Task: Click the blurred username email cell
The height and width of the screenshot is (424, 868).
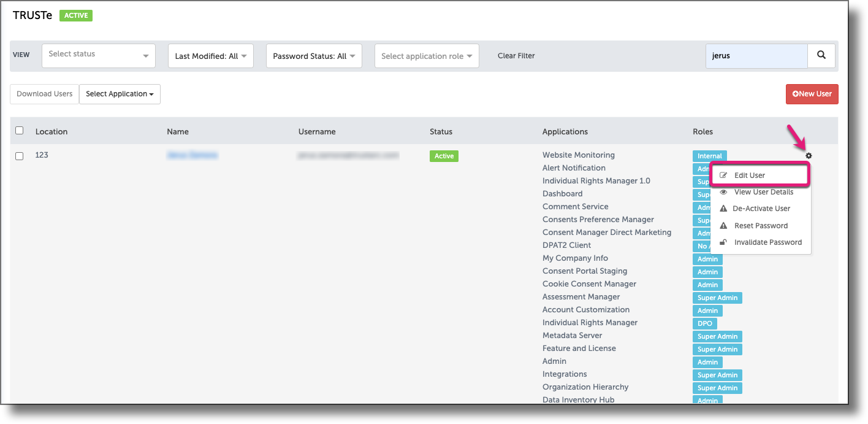Action: point(348,155)
